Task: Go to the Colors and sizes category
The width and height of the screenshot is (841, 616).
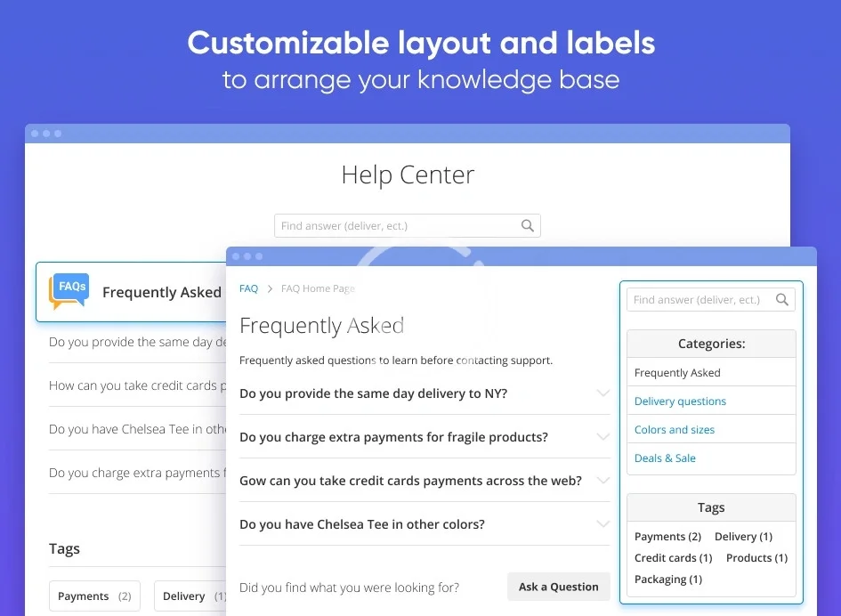Action: click(674, 430)
